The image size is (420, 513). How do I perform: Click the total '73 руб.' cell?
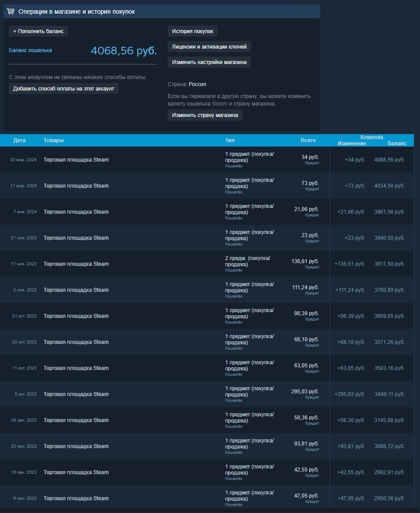[x=310, y=183]
